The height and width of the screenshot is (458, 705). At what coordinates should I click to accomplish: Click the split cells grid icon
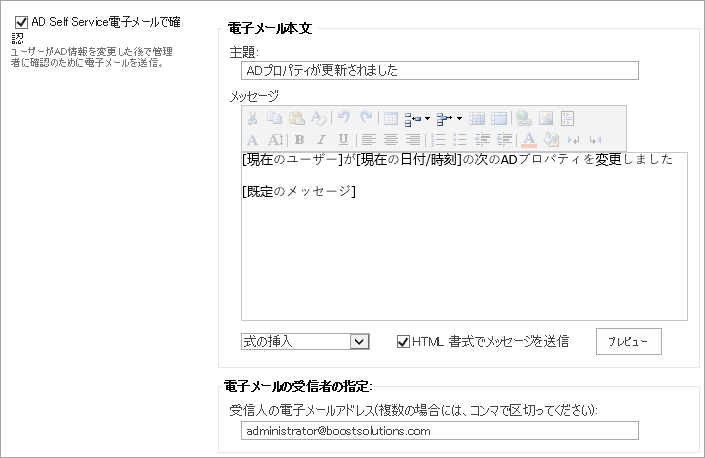point(477,119)
